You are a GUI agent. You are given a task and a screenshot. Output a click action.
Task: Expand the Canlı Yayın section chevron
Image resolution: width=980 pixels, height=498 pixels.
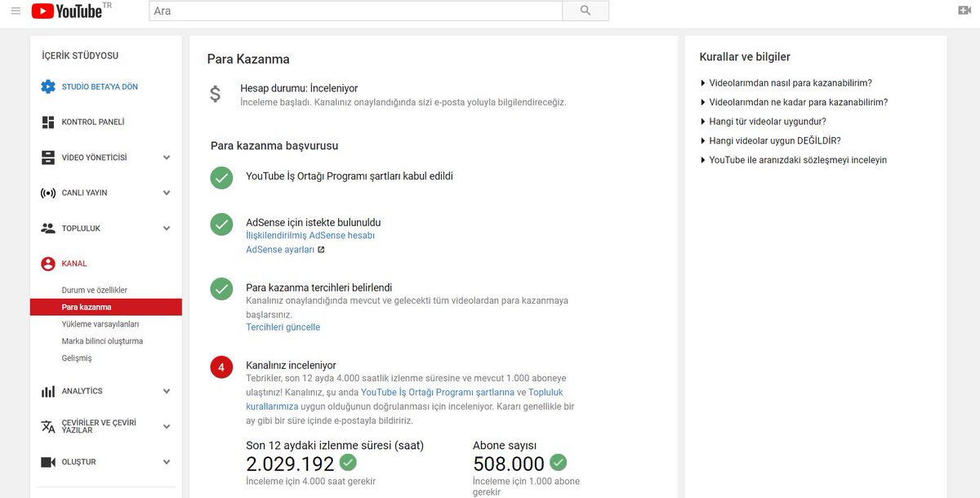point(167,193)
